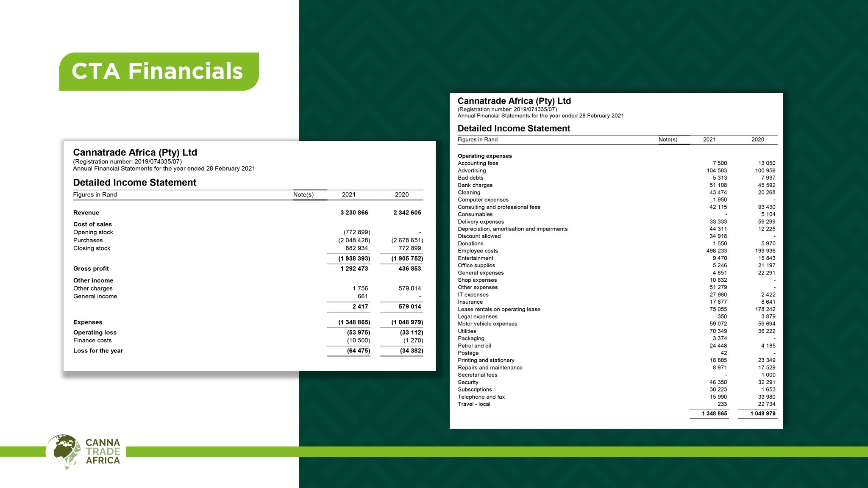The width and height of the screenshot is (868, 488).
Task: Click the Operating expenses heading
Action: (484, 156)
